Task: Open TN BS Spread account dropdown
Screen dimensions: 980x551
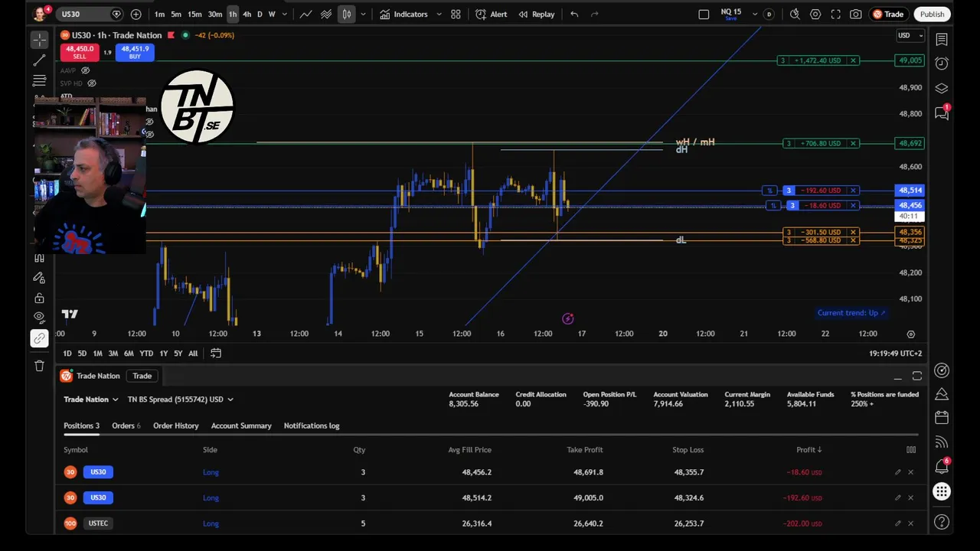Action: 181,399
